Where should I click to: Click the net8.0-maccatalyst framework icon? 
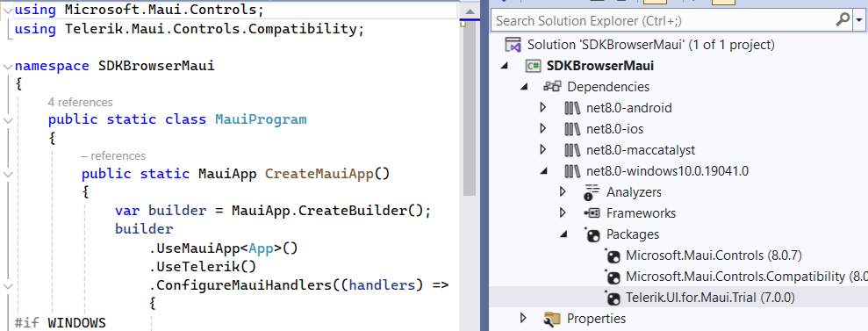[573, 150]
